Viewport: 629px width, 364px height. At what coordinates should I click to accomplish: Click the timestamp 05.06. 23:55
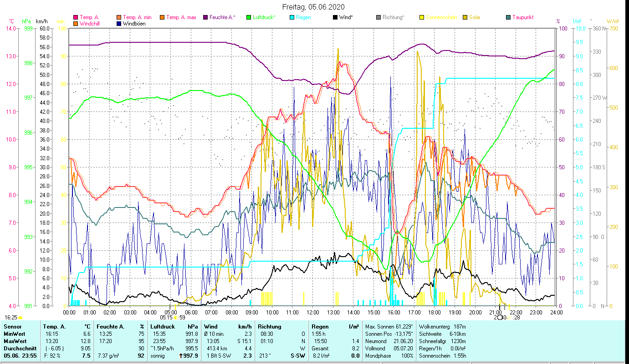(20, 356)
